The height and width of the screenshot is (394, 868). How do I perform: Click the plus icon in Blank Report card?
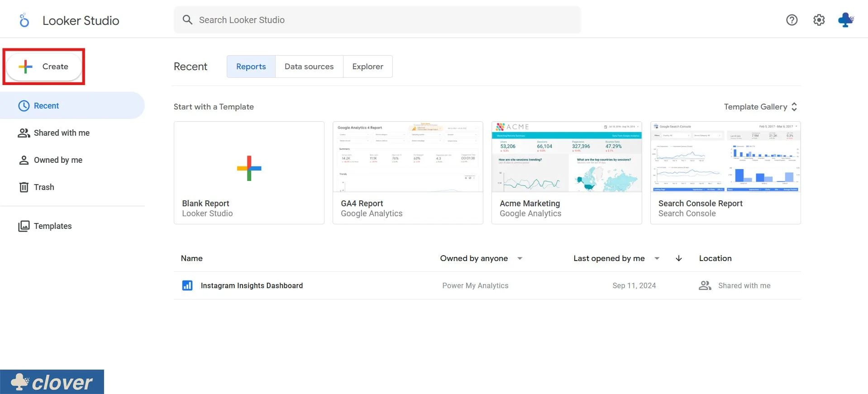[x=249, y=168]
